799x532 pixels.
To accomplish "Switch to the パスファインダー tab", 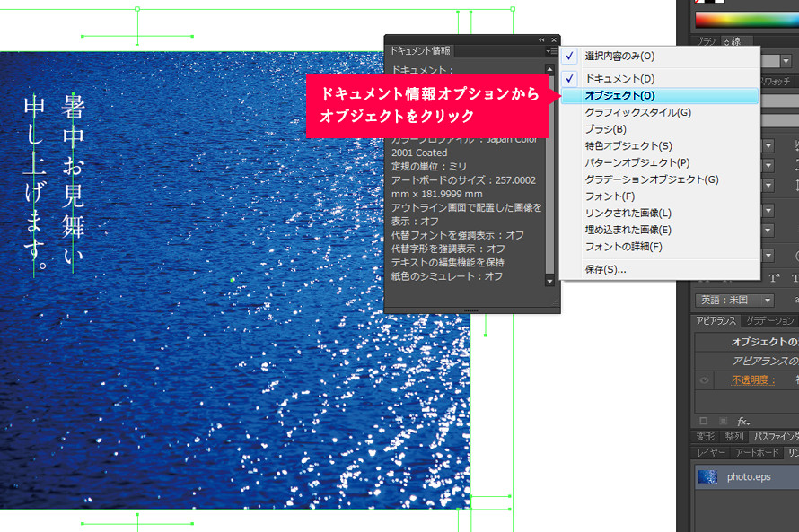I will tap(776, 437).
